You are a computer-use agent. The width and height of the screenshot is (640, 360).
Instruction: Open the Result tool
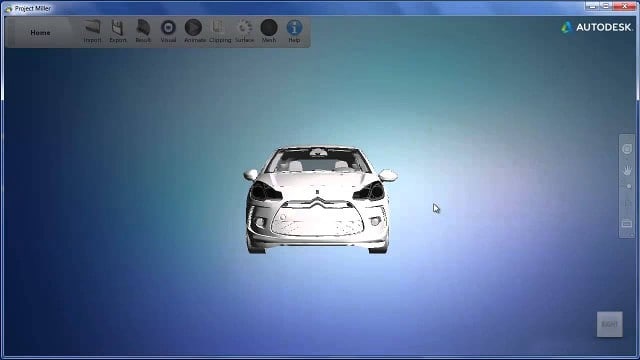[143, 31]
